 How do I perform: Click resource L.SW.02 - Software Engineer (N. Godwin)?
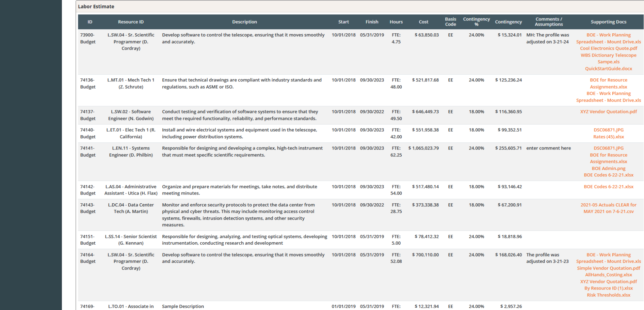tap(131, 115)
